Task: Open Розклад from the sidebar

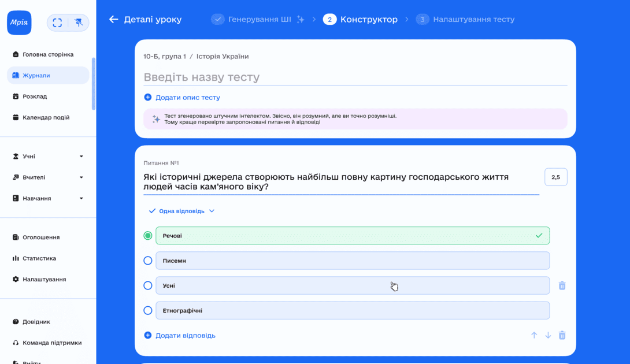Action: click(x=35, y=96)
